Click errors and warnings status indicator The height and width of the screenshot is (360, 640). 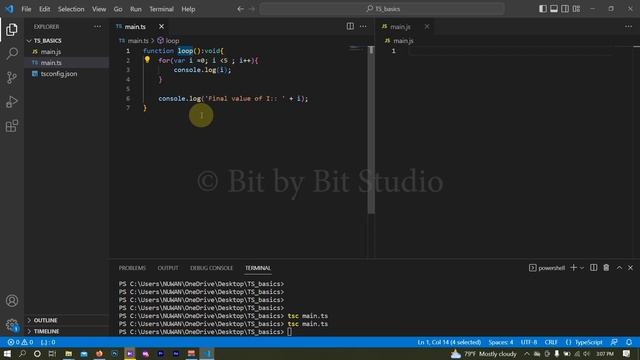[20, 342]
